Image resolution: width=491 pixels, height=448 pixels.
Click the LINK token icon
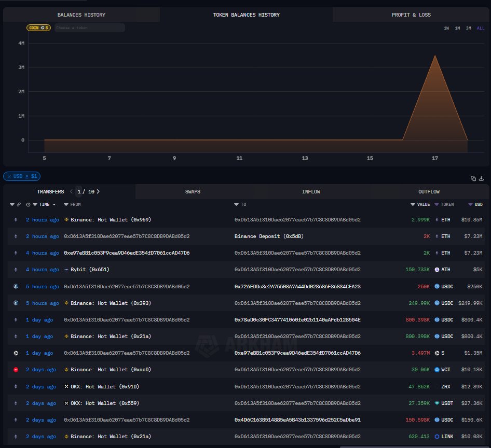[x=437, y=437]
